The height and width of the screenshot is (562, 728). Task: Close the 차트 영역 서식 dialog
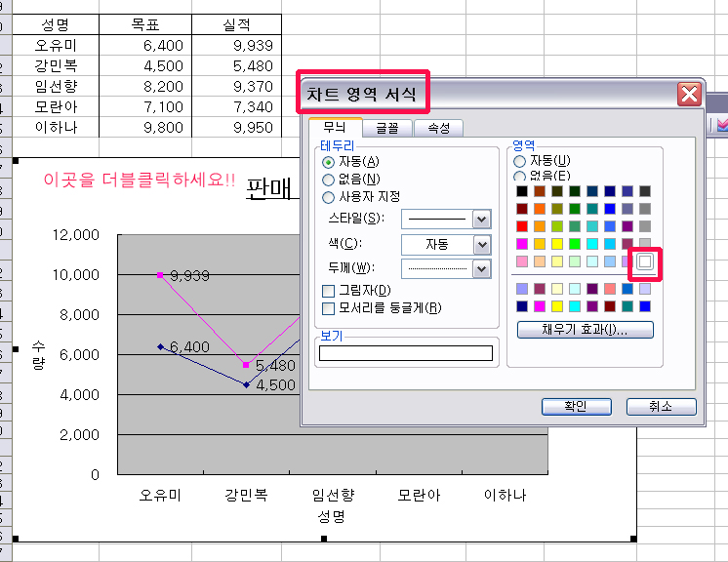coord(689,95)
